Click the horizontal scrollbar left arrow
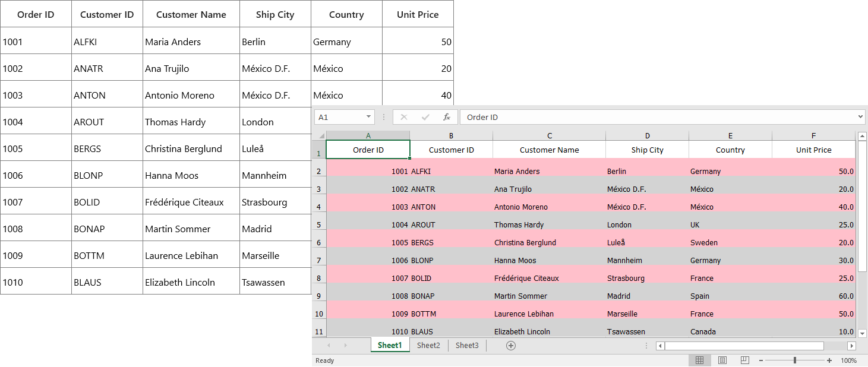 click(x=660, y=346)
